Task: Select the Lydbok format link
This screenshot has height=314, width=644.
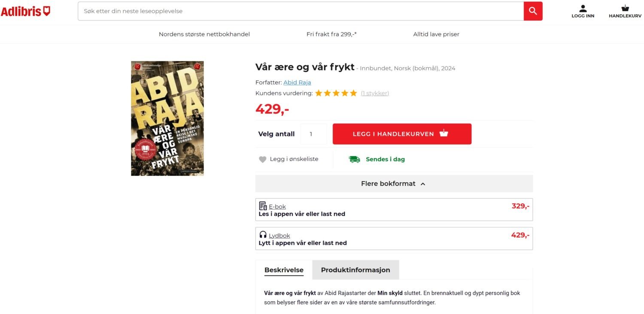Action: (x=279, y=235)
